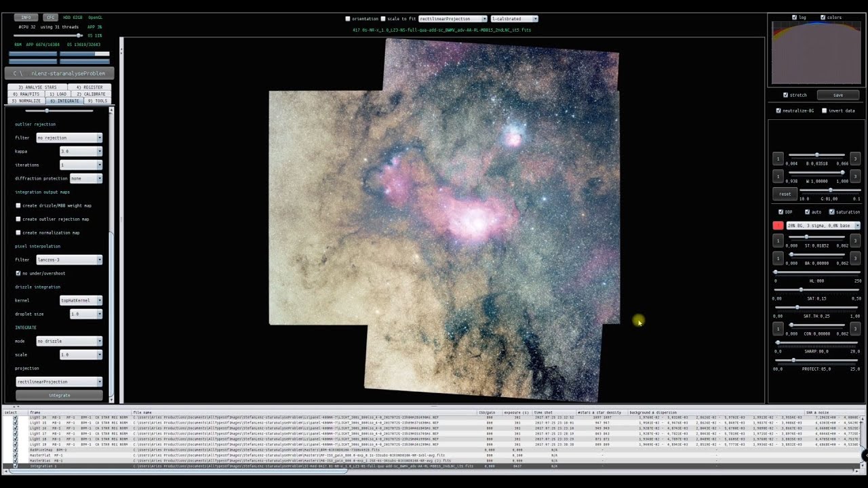This screenshot has width=868, height=488.
Task: Toggle the histogram log checkbox
Action: (x=795, y=17)
